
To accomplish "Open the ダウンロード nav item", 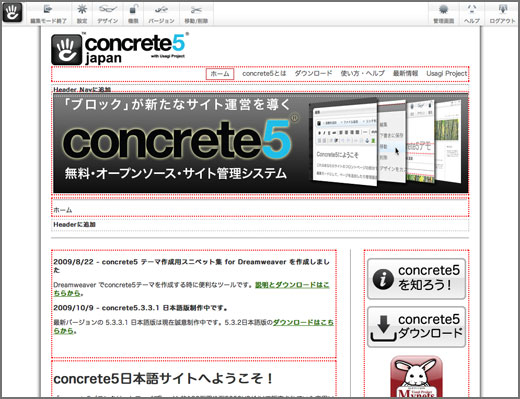I will [x=313, y=73].
